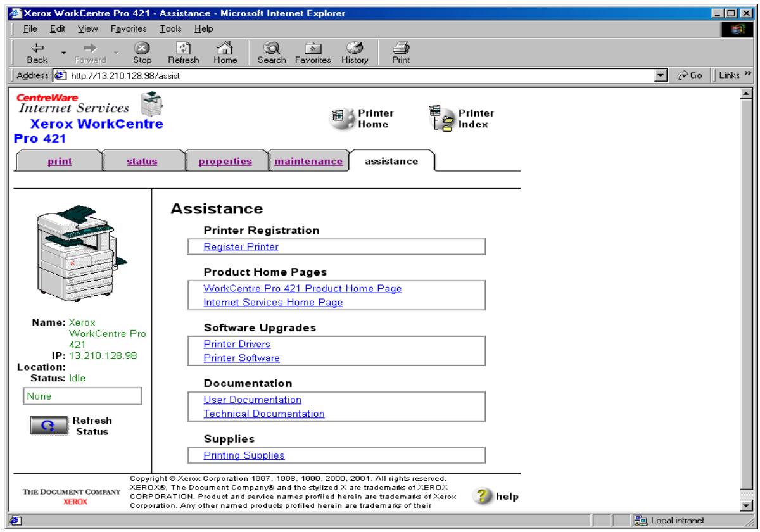The width and height of the screenshot is (760, 532).
Task: Click the None status message box
Action: point(82,396)
